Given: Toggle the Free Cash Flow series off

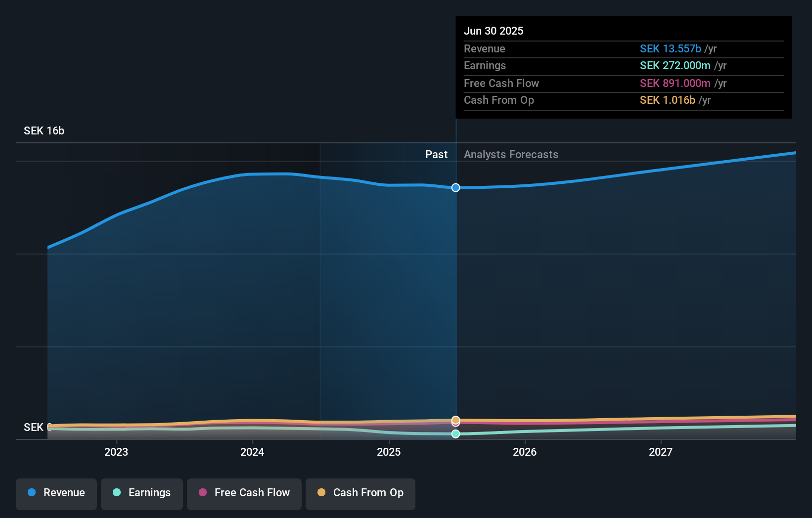Looking at the screenshot, I should coord(244,493).
